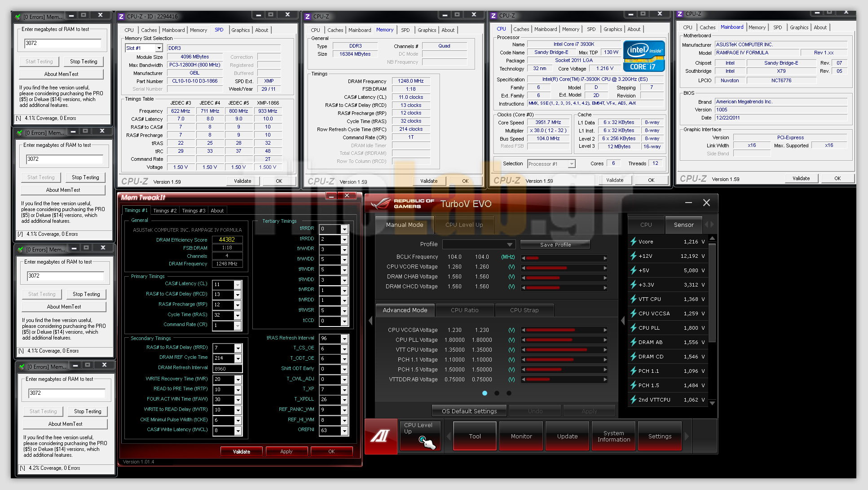Open the Slot #1 dropdown in CPU-Z SPD
Screen dimensions: 868x490
159,48
